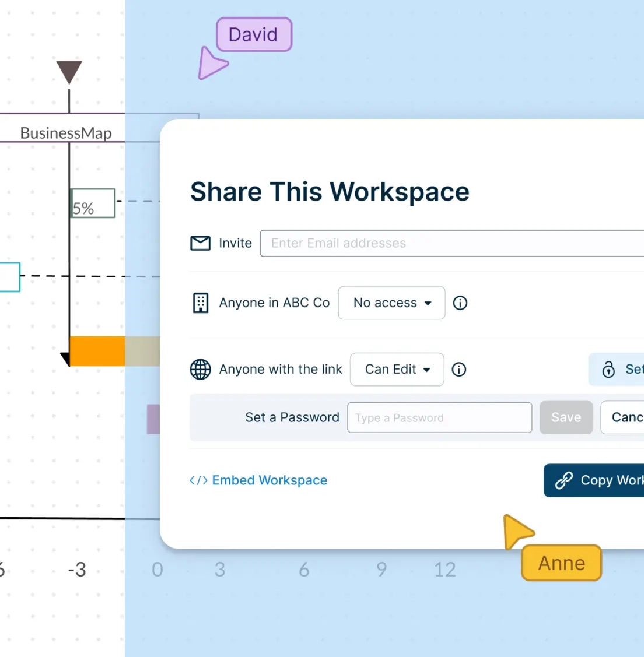Click the globe icon for Anyone with the link
The width and height of the screenshot is (644, 657).
[201, 369]
